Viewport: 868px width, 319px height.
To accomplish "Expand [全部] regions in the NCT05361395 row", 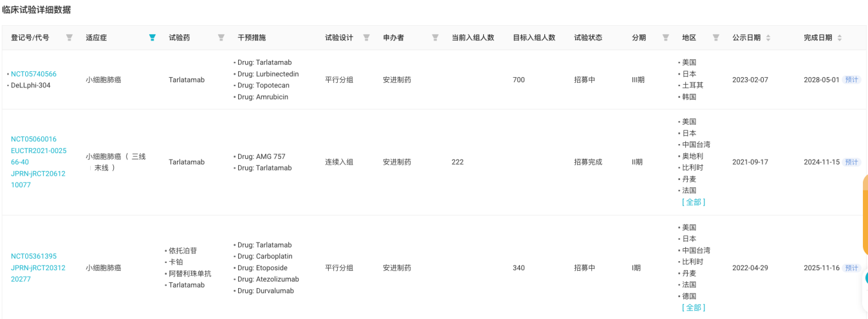I will pos(693,307).
